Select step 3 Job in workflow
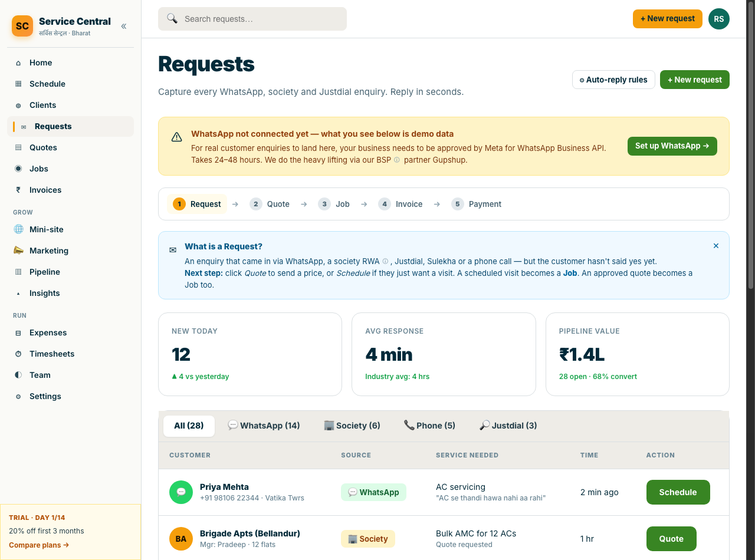 click(334, 204)
